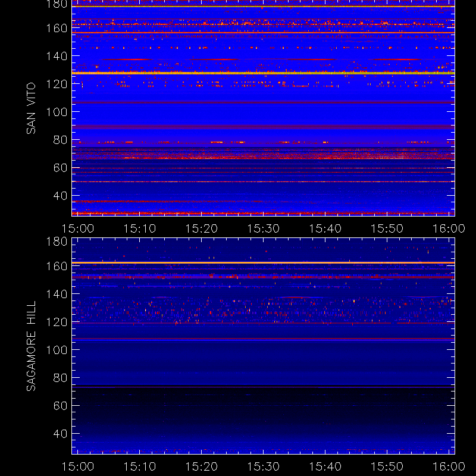The width and height of the screenshot is (476, 476).
Task: Click the 15:10 time label under San Vito plot
Action: coord(140,228)
